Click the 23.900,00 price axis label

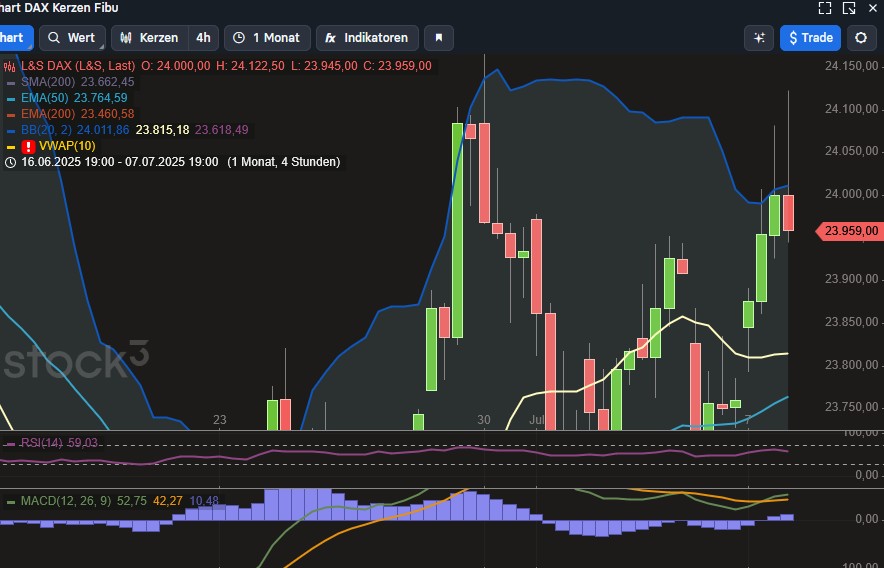(x=851, y=279)
